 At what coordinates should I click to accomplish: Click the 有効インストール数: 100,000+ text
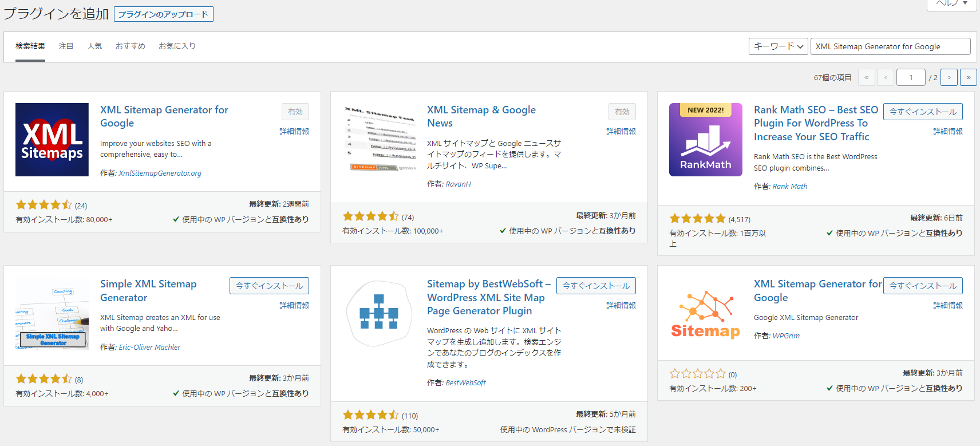[393, 231]
